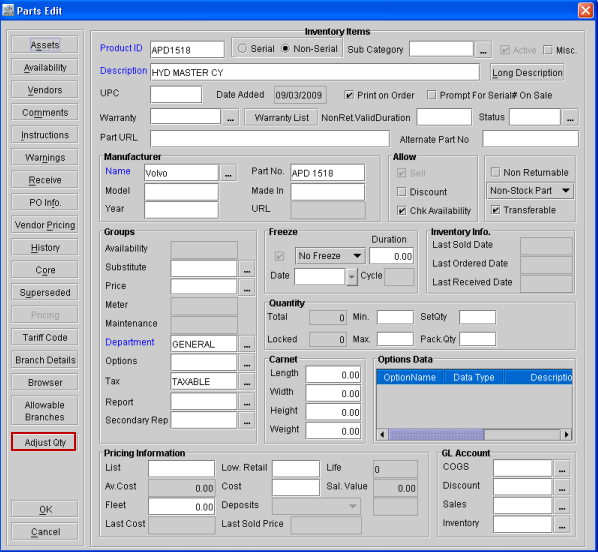Open the Report group lookup button
This screenshot has width=598, height=552.
(247, 402)
